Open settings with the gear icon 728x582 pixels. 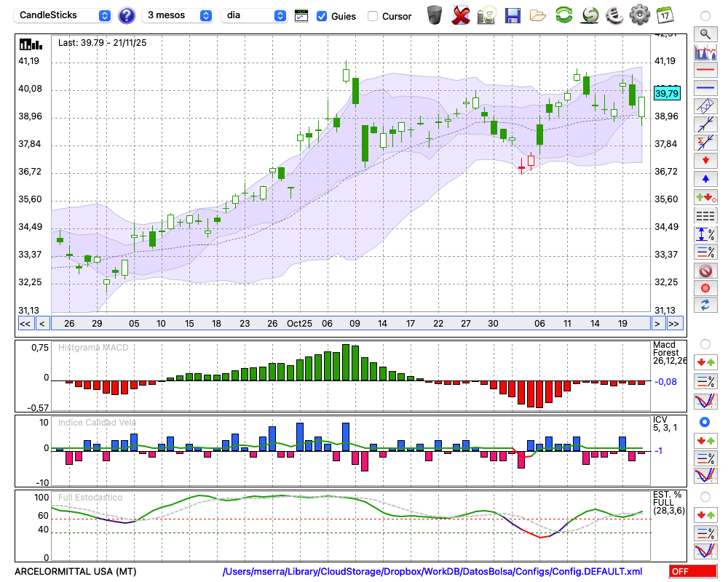[x=640, y=15]
